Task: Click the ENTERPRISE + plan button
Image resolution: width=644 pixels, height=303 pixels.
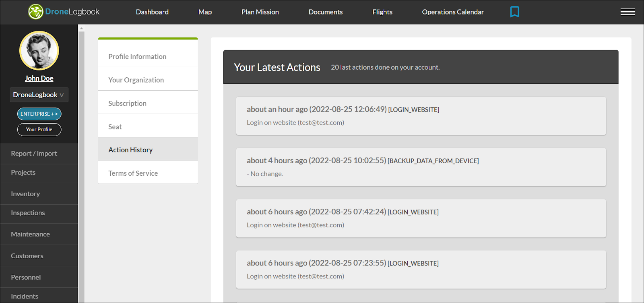Action: point(39,114)
